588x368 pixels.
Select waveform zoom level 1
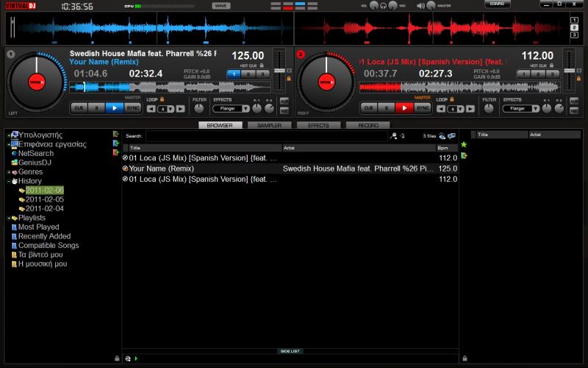pyautogui.click(x=574, y=21)
